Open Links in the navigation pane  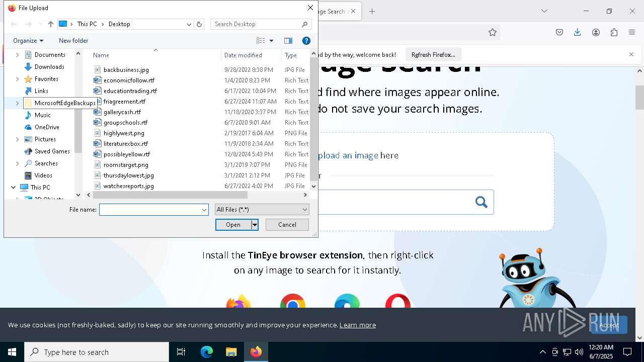pyautogui.click(x=41, y=91)
